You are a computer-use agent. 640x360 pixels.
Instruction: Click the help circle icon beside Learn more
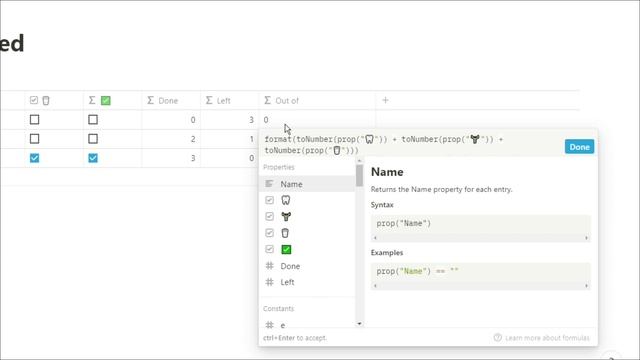[498, 338]
